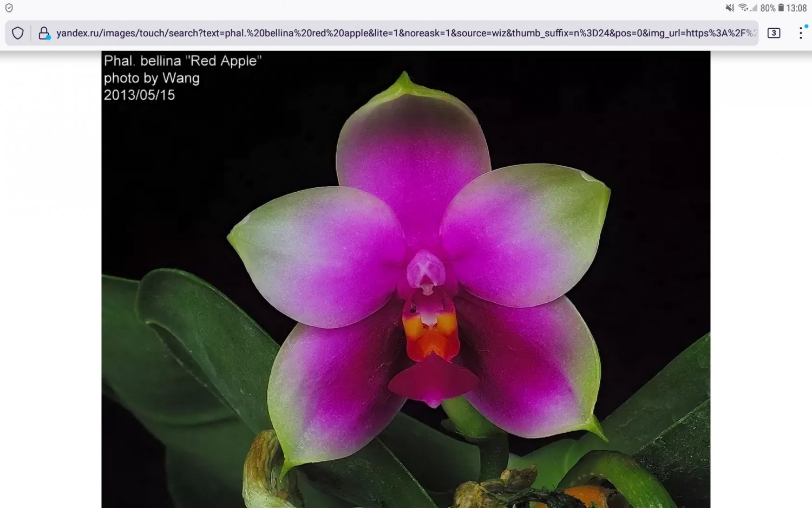Focus the yandex.ru address bar URL
812x508 pixels.
406,33
